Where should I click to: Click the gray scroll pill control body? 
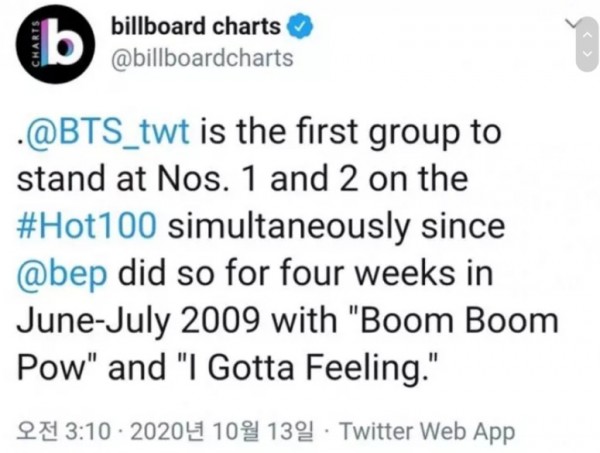coord(588,44)
